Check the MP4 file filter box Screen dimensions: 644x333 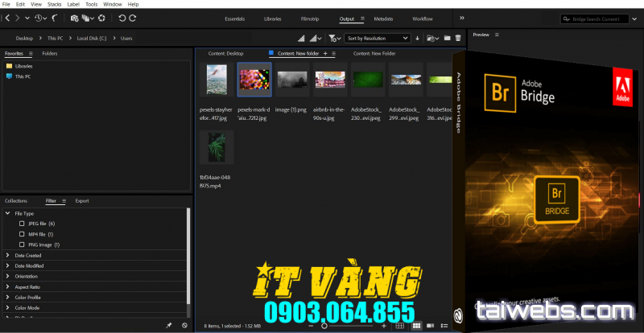coord(23,234)
